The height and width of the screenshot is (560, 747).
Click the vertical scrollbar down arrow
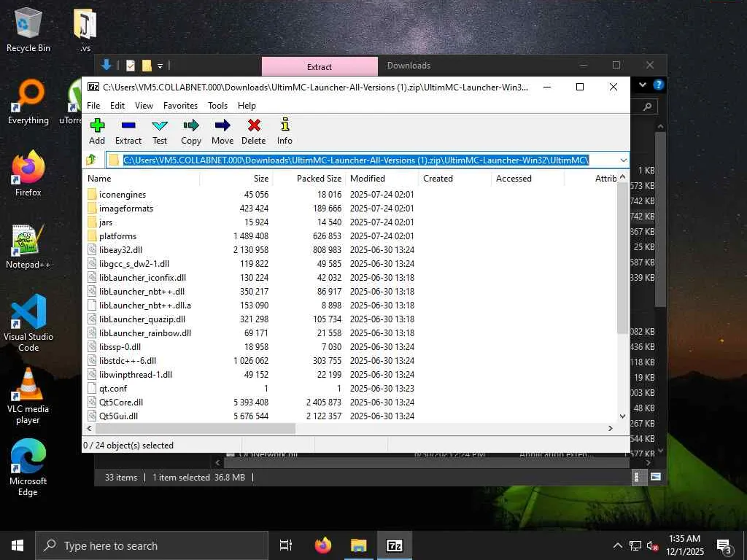click(x=622, y=416)
